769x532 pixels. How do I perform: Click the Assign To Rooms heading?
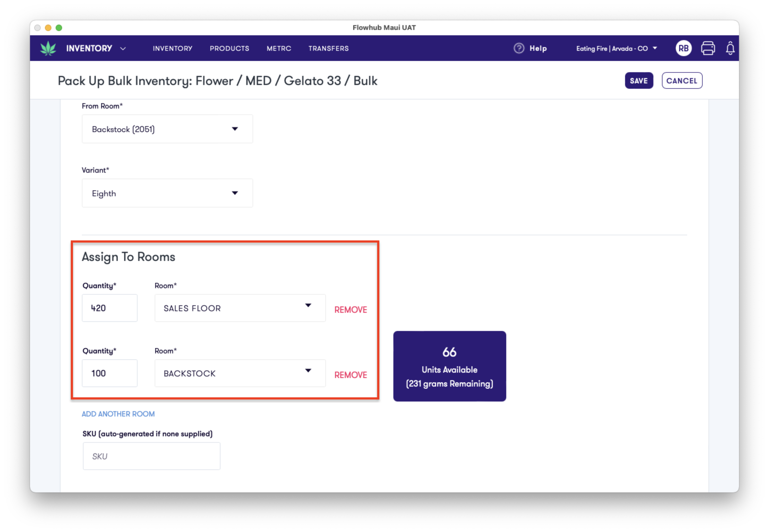[128, 257]
